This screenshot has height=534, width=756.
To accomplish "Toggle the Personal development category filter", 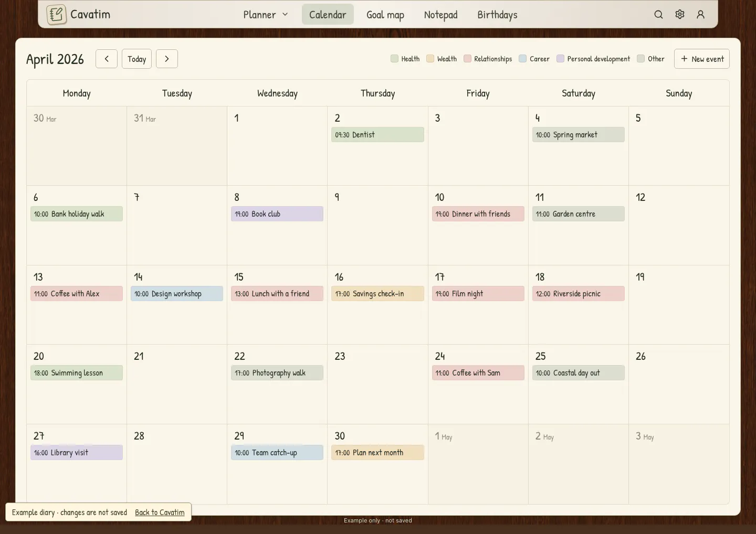I will (593, 59).
